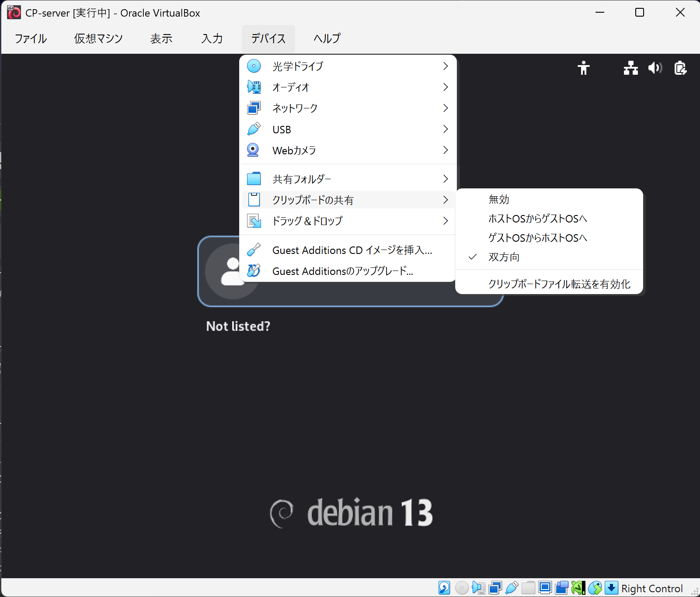This screenshot has width=700, height=597.
Task: Open the guest volume speaker icon
Action: click(x=655, y=68)
